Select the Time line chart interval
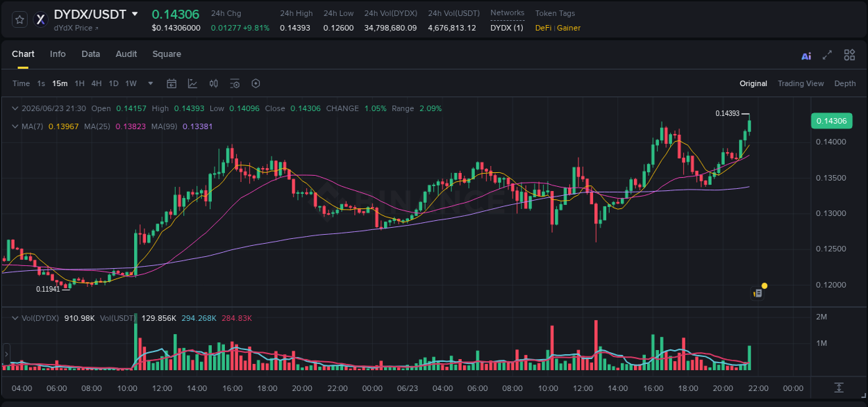The image size is (868, 407). pyautogui.click(x=21, y=83)
